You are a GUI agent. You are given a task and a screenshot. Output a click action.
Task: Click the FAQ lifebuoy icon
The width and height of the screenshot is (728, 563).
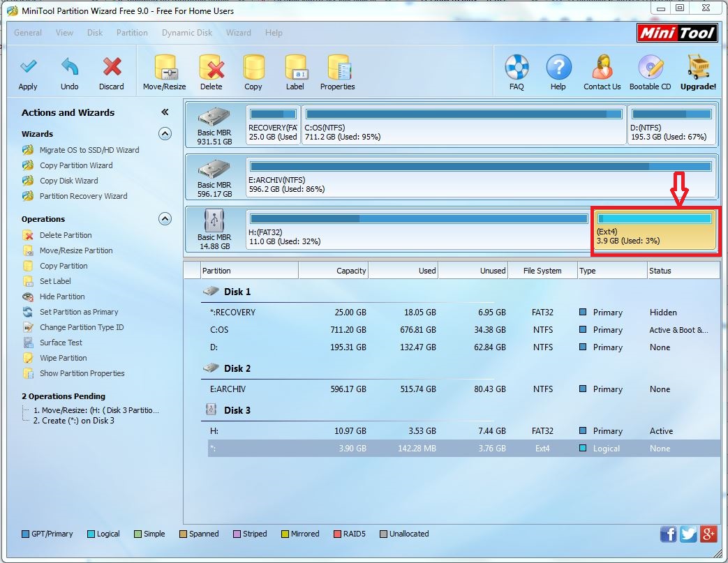517,68
